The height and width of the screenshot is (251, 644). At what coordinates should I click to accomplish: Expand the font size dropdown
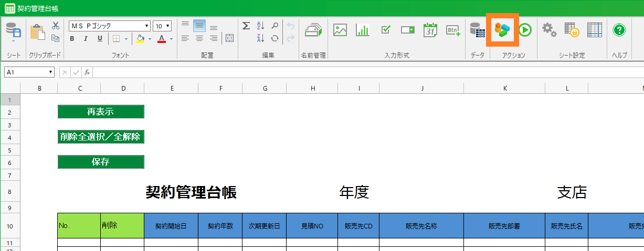click(x=167, y=26)
